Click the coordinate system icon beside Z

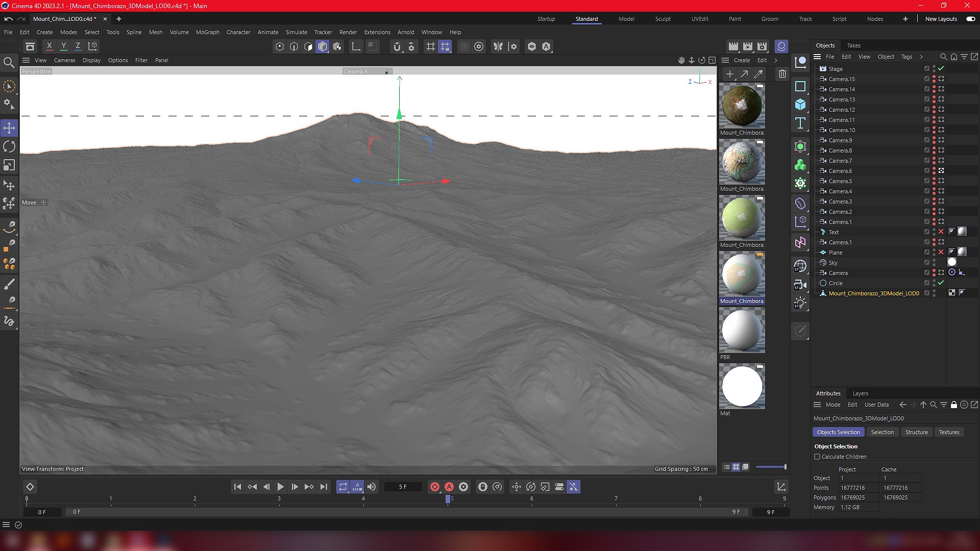(x=92, y=46)
